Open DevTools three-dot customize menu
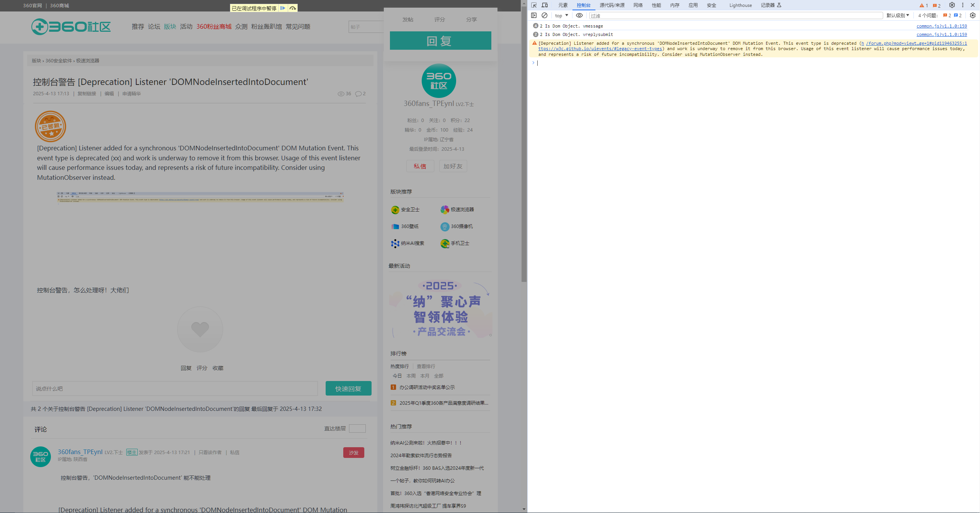 point(963,5)
